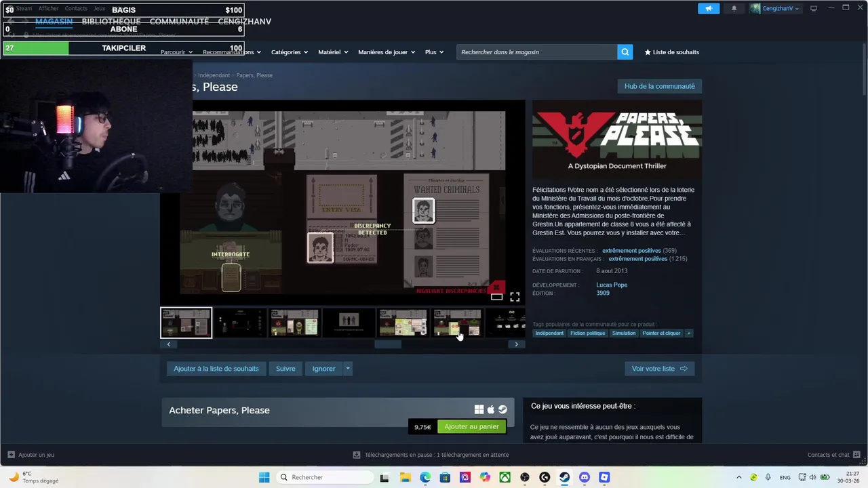Open Steam notifications bell
The image size is (868, 488).
click(x=734, y=9)
